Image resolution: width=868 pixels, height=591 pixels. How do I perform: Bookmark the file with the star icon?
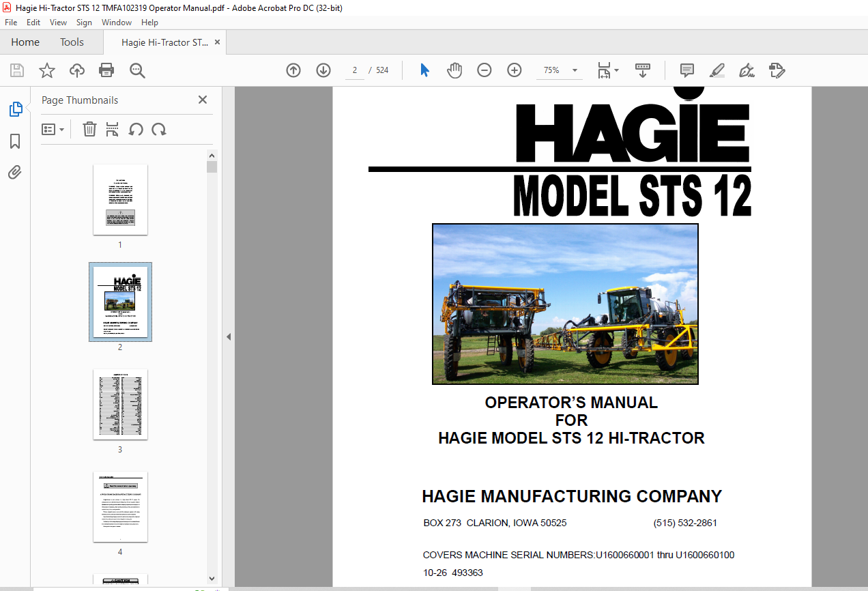(x=47, y=70)
